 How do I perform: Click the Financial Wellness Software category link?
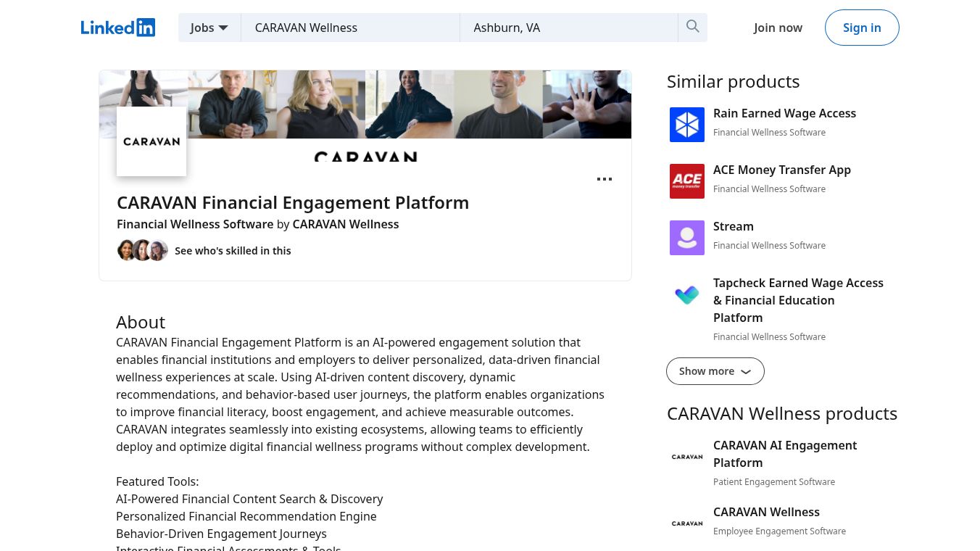tap(195, 224)
